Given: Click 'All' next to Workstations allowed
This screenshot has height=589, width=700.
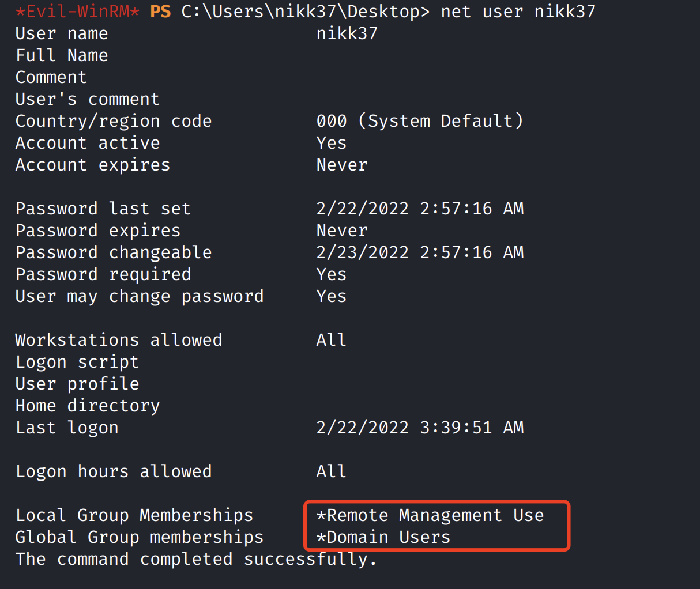Looking at the screenshot, I should [331, 340].
